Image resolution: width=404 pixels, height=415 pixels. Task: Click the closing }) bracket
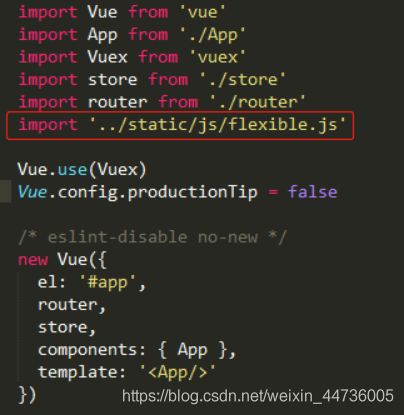(27, 395)
